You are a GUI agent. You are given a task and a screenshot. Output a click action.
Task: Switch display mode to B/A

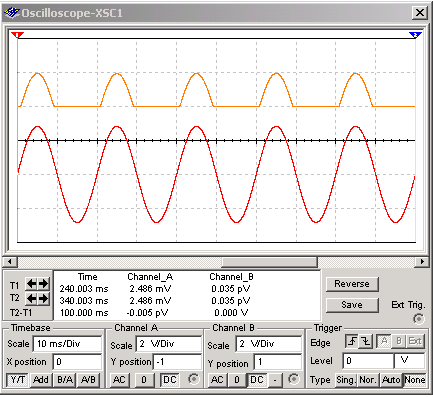pos(65,380)
